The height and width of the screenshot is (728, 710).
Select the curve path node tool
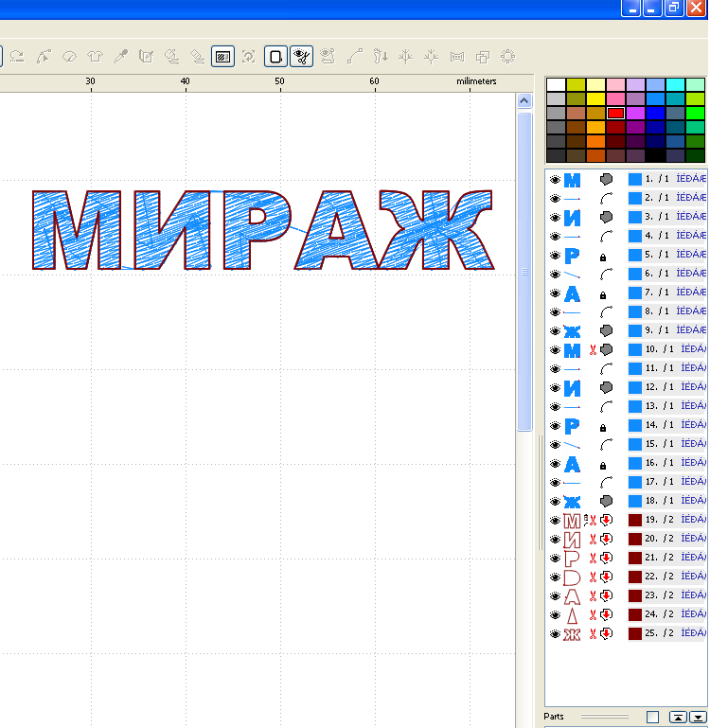355,57
